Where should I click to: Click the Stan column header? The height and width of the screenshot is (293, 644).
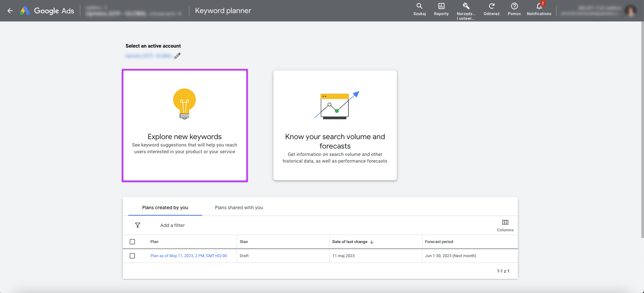click(x=244, y=242)
